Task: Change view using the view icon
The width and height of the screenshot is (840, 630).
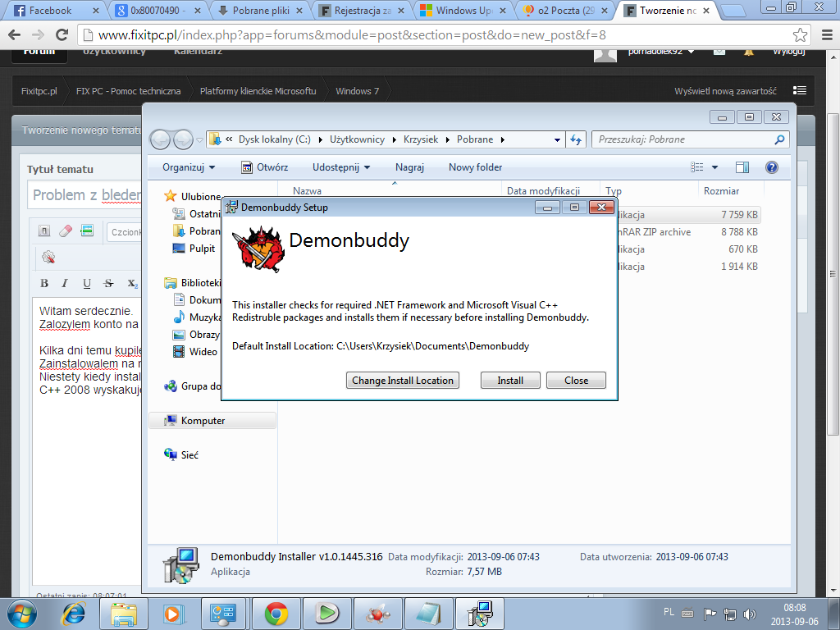Action: click(697, 167)
